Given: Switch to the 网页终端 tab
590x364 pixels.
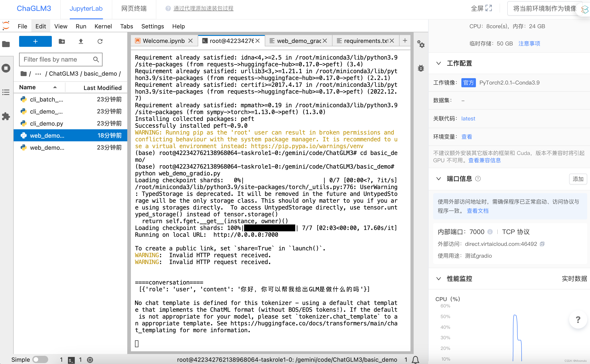Looking at the screenshot, I should (x=134, y=9).
